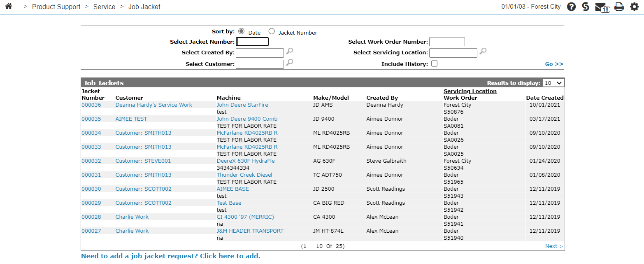
Task: Focus the Select Servicing Location field
Action: (453, 53)
